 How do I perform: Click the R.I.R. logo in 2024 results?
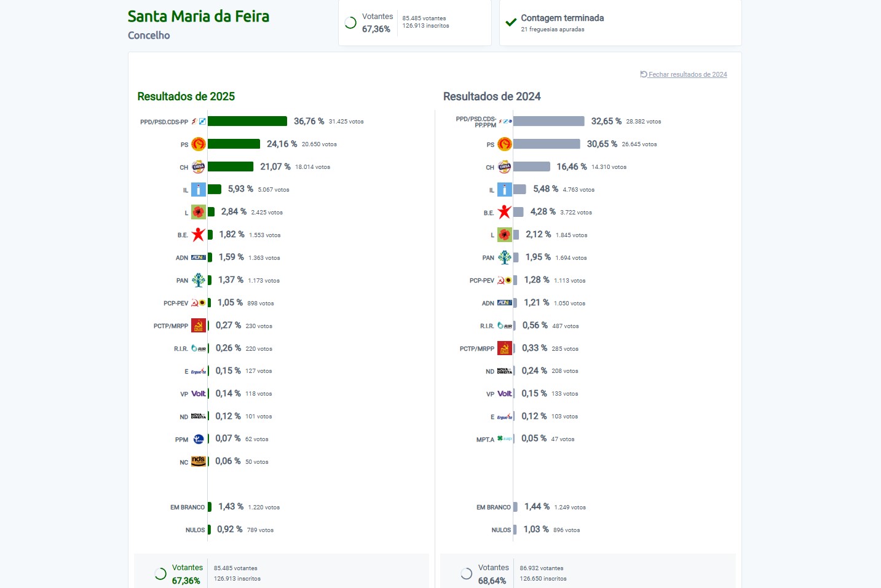click(x=504, y=326)
